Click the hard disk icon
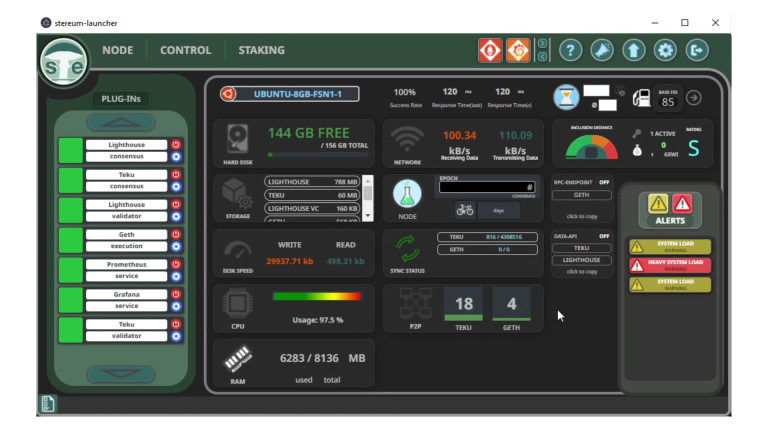The height and width of the screenshot is (432, 768). tap(238, 139)
